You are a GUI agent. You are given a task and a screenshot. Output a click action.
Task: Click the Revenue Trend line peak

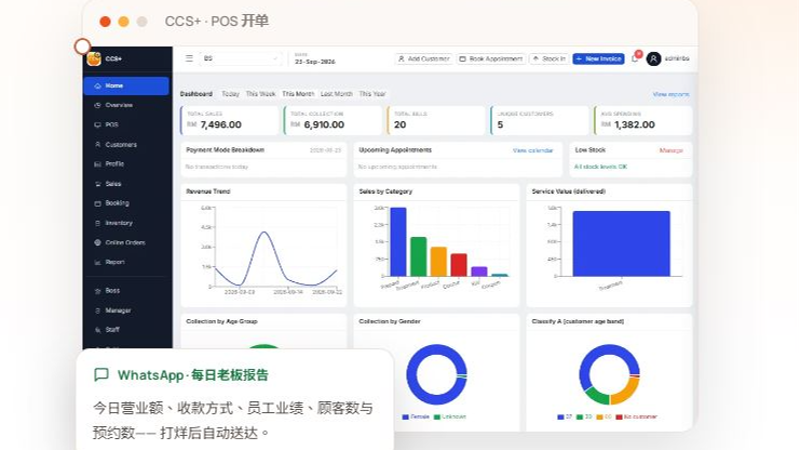pos(264,232)
